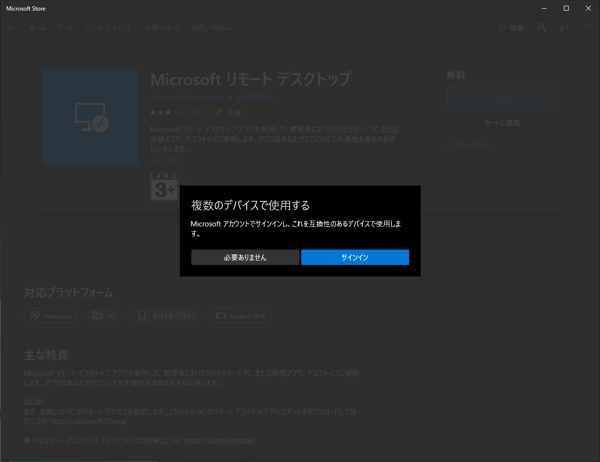Add the app to the wish list
The image size is (600, 462).
tap(469, 145)
